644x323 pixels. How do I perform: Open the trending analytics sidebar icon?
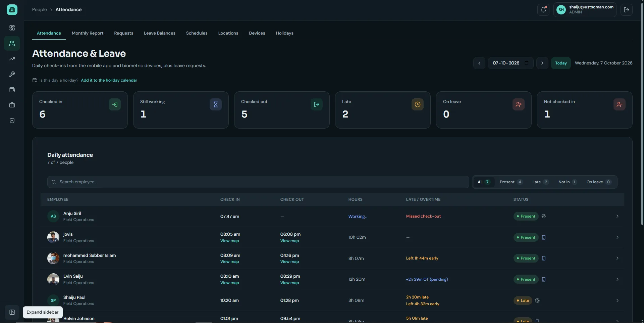pyautogui.click(x=12, y=59)
